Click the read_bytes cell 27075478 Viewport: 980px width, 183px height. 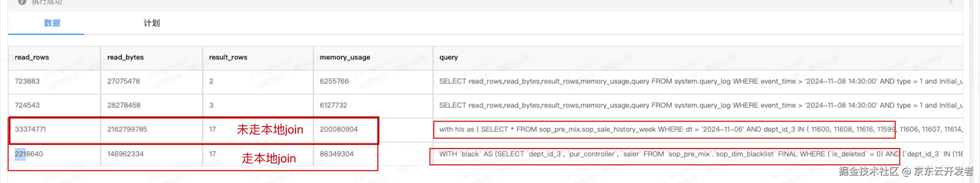pos(124,81)
